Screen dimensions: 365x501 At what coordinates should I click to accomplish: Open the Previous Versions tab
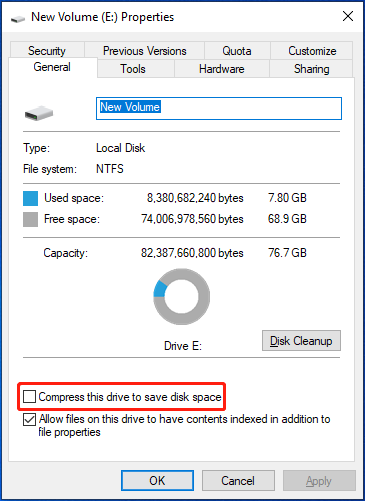144,51
